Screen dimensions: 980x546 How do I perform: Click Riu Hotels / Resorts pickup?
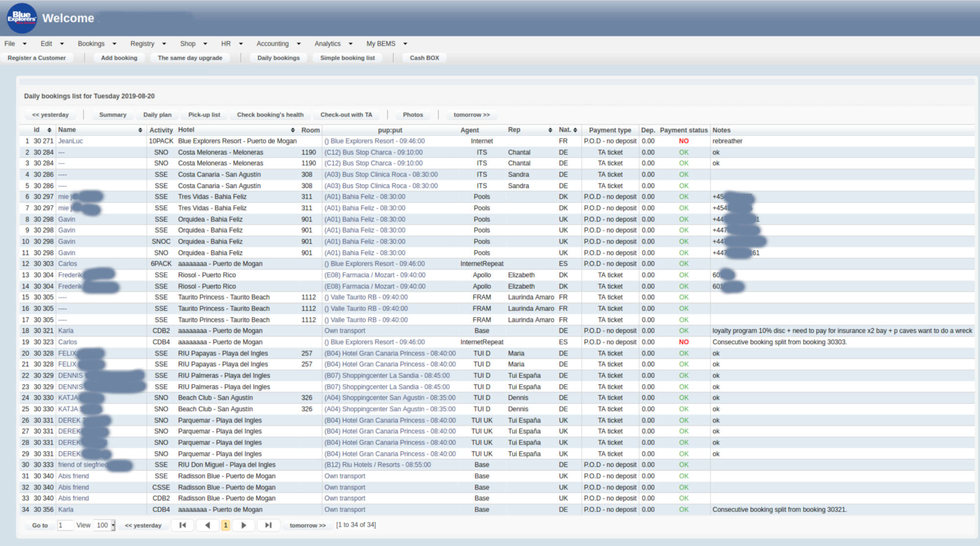[377, 465]
